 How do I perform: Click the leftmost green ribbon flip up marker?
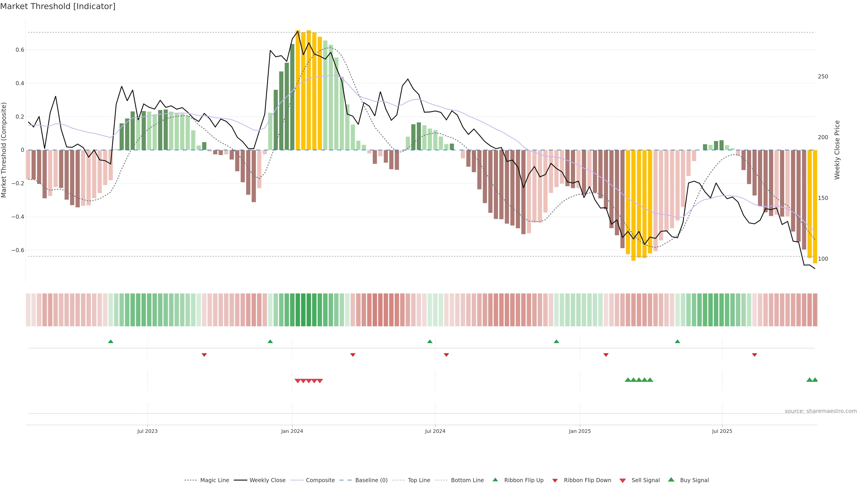click(111, 342)
